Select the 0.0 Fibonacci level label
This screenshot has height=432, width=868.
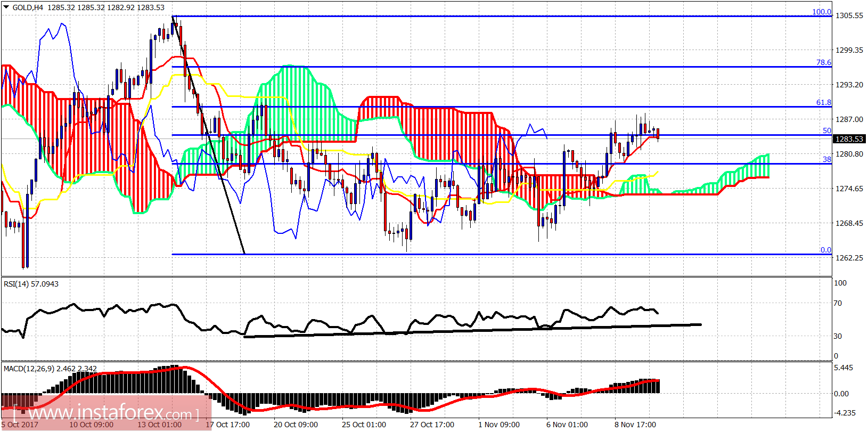click(825, 250)
